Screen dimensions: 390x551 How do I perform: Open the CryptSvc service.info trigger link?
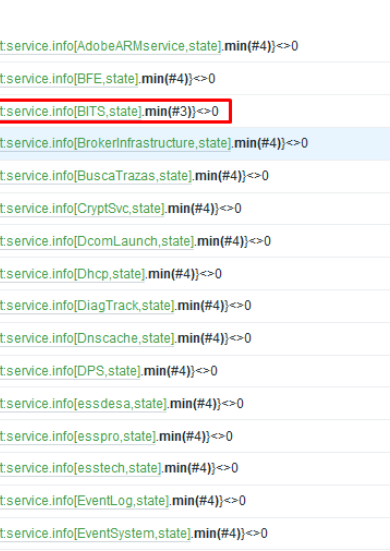click(82, 208)
